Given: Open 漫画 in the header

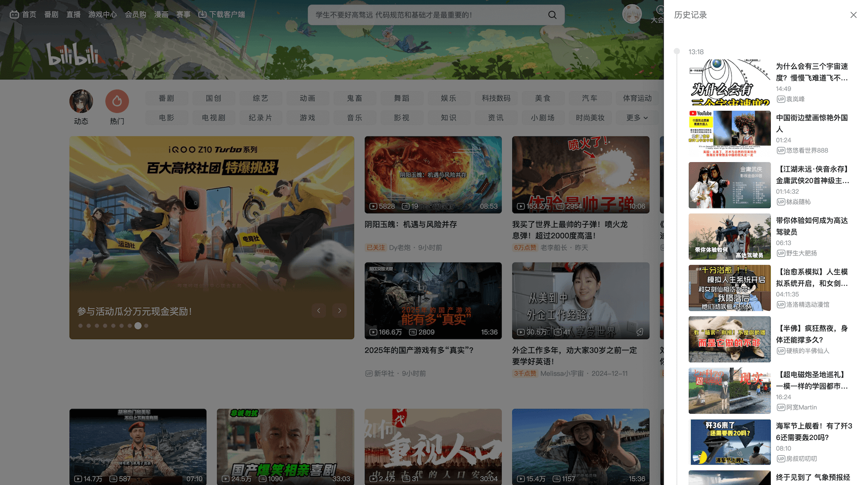Looking at the screenshot, I should [x=161, y=14].
